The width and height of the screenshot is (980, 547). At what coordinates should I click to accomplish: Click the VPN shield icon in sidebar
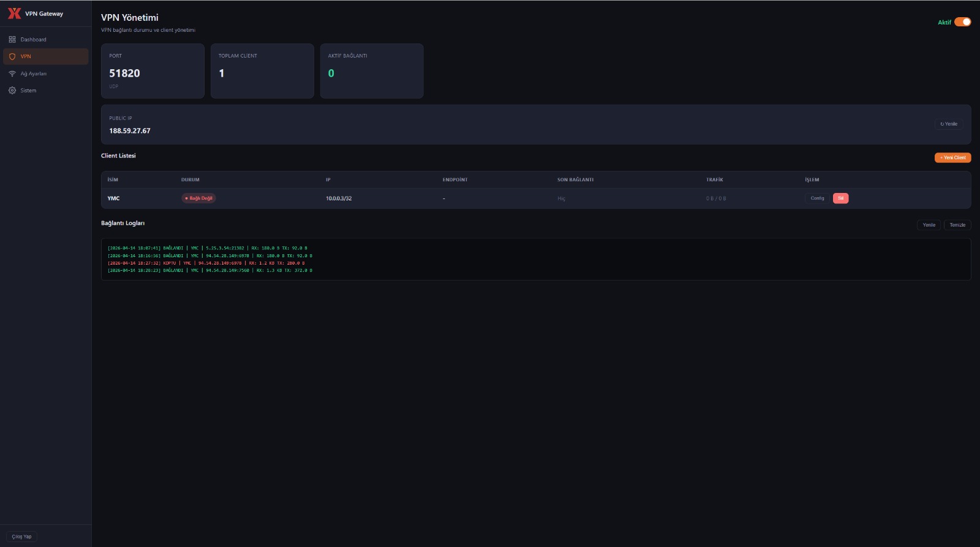pos(12,56)
